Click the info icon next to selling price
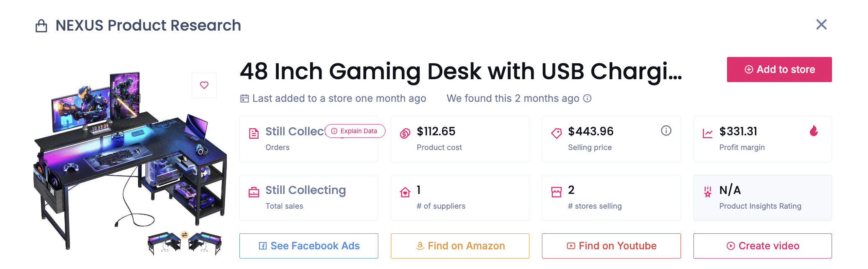 point(666,131)
